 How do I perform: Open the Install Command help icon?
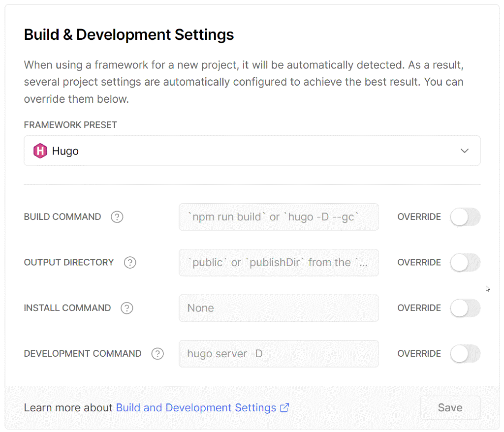pos(126,308)
